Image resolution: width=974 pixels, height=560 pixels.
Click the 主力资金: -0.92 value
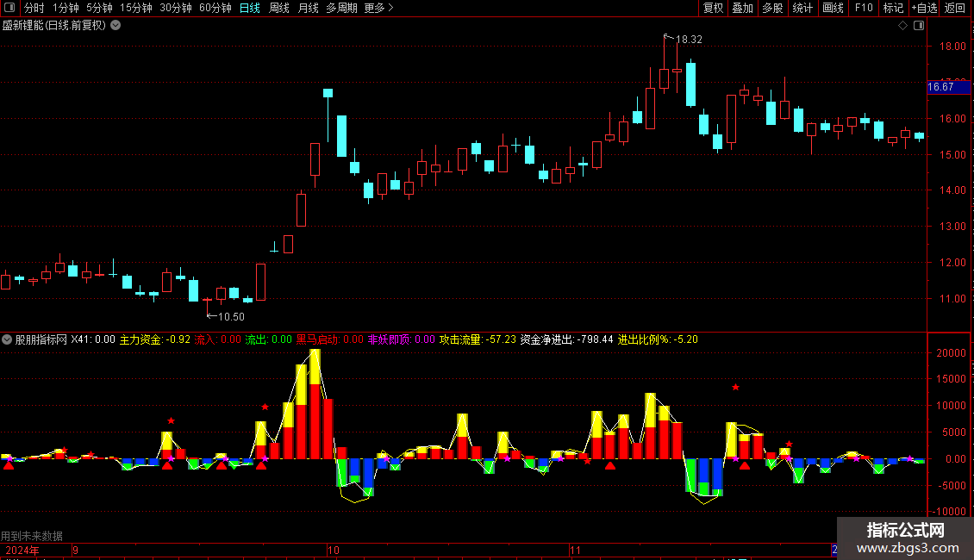[x=154, y=339]
